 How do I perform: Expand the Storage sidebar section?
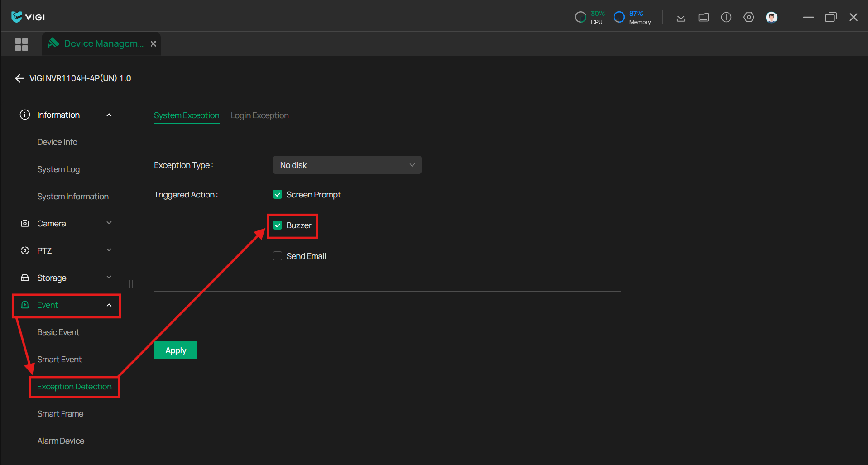click(x=66, y=278)
